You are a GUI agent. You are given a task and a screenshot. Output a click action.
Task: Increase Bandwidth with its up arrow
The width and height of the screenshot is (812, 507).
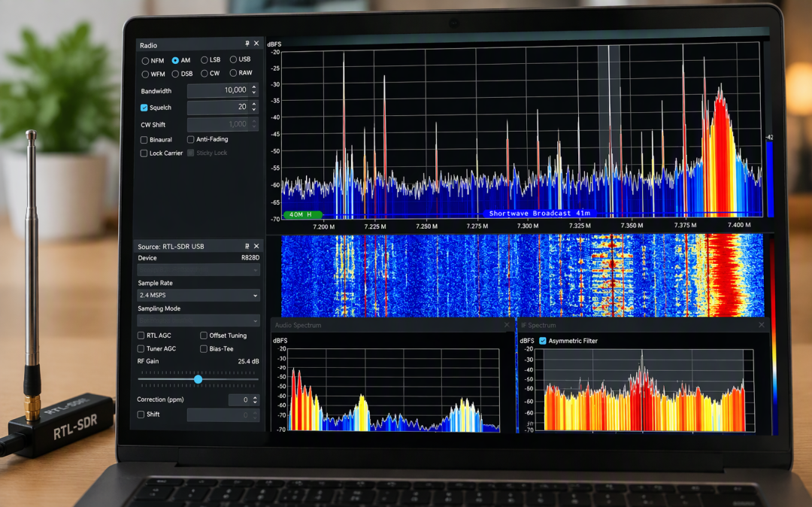pos(254,87)
